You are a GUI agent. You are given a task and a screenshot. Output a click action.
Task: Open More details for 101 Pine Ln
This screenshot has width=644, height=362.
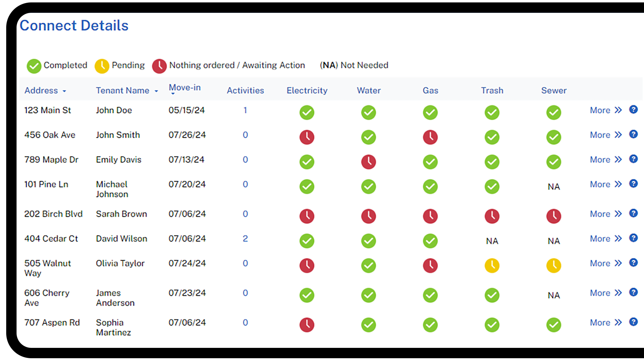point(606,184)
